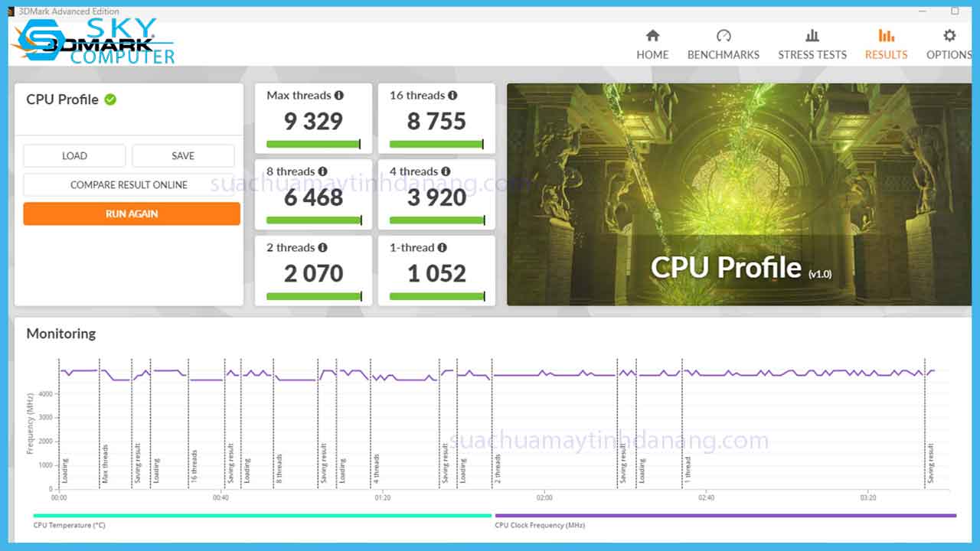Screen dimensions: 980x551
Task: Click the Home navigation icon
Action: (652, 35)
